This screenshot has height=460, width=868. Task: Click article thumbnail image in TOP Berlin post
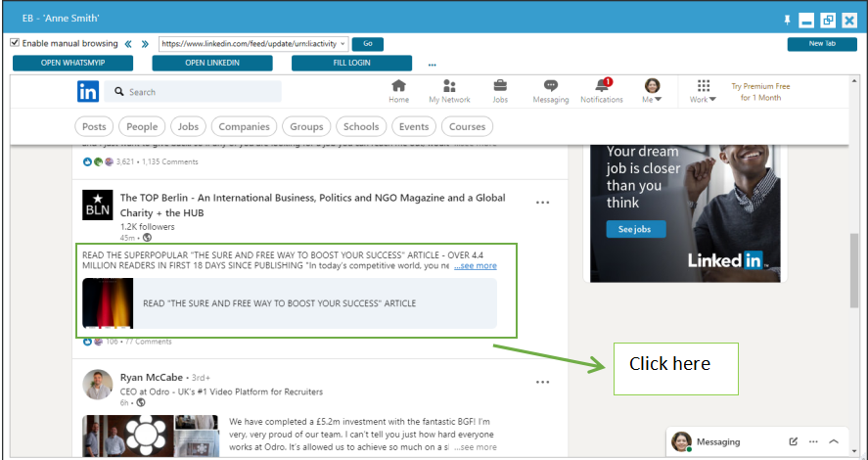click(108, 303)
